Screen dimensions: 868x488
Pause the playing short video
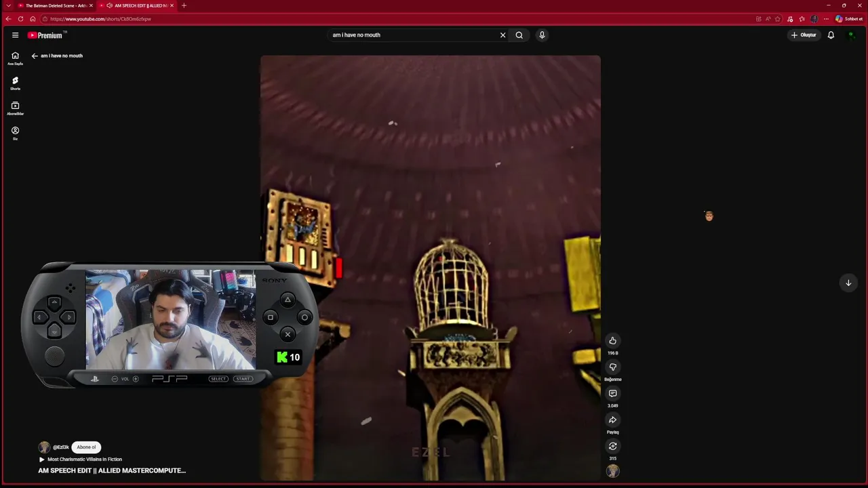coord(430,268)
